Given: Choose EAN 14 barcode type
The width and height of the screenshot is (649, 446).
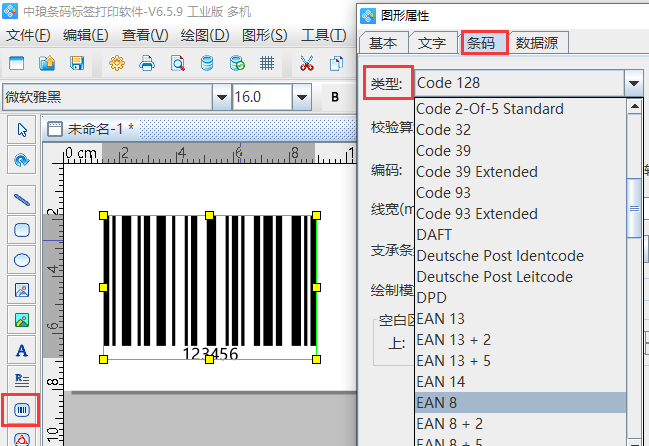Looking at the screenshot, I should pos(520,382).
